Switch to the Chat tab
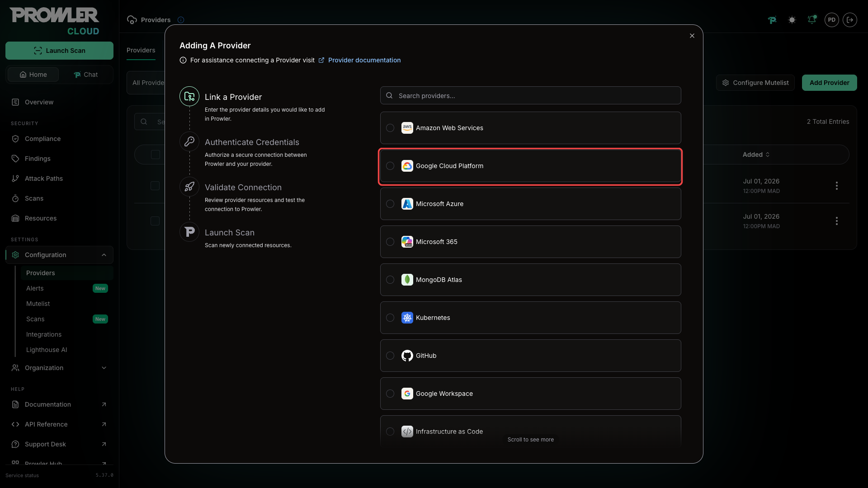This screenshot has width=868, height=488. [x=86, y=75]
